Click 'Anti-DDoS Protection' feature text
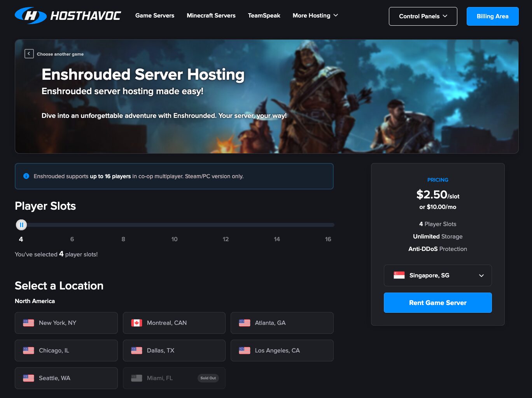 point(438,249)
